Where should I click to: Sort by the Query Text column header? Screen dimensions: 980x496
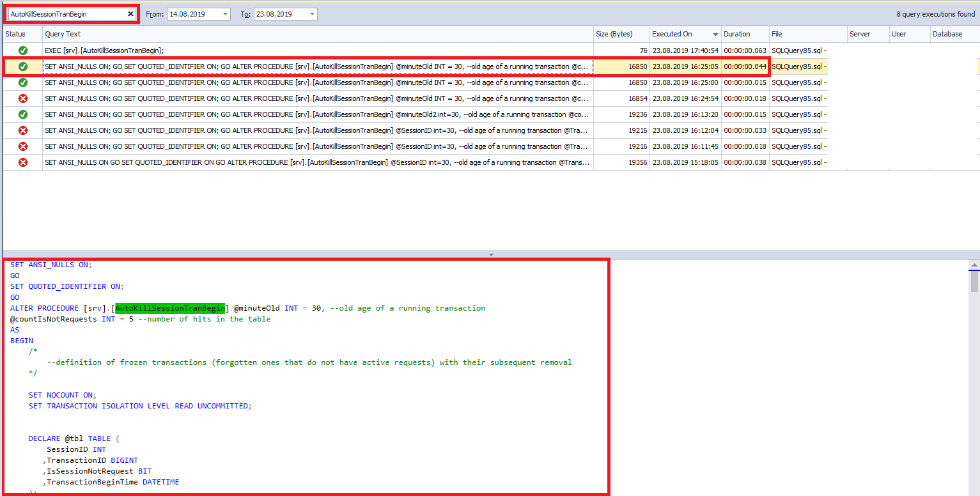pyautogui.click(x=318, y=34)
